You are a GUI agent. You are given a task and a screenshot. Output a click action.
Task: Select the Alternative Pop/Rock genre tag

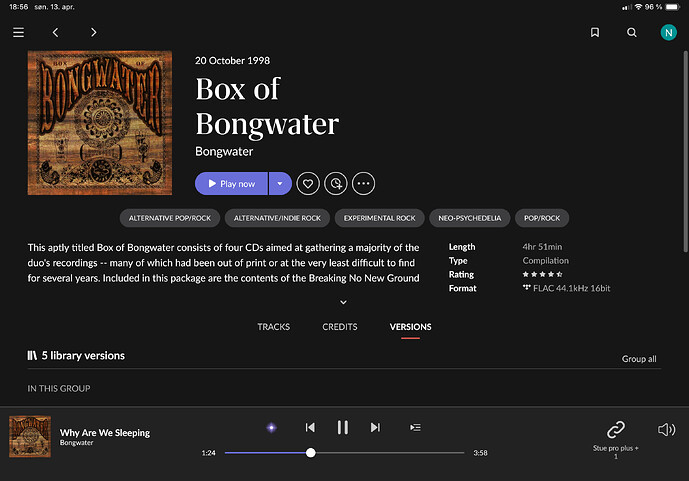(170, 218)
